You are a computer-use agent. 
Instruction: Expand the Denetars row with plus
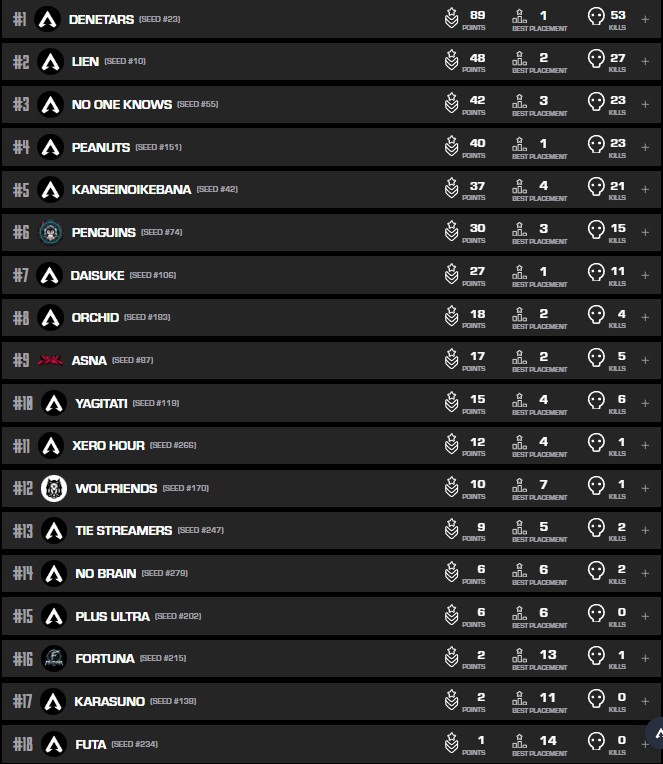click(645, 19)
